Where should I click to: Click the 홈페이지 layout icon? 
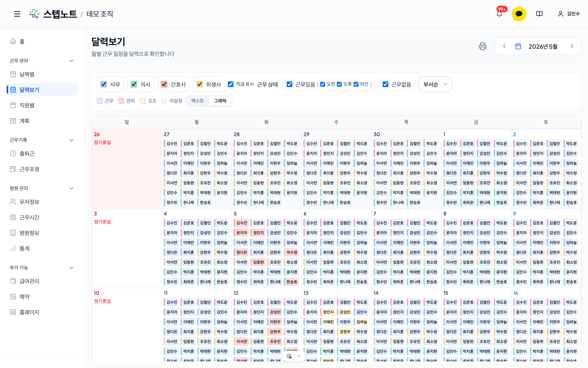[x=13, y=312]
